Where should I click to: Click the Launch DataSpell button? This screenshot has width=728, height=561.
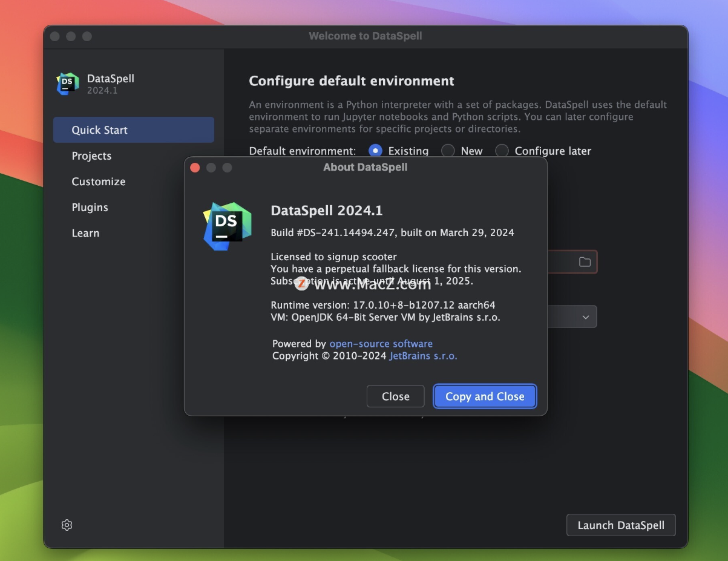[621, 525]
